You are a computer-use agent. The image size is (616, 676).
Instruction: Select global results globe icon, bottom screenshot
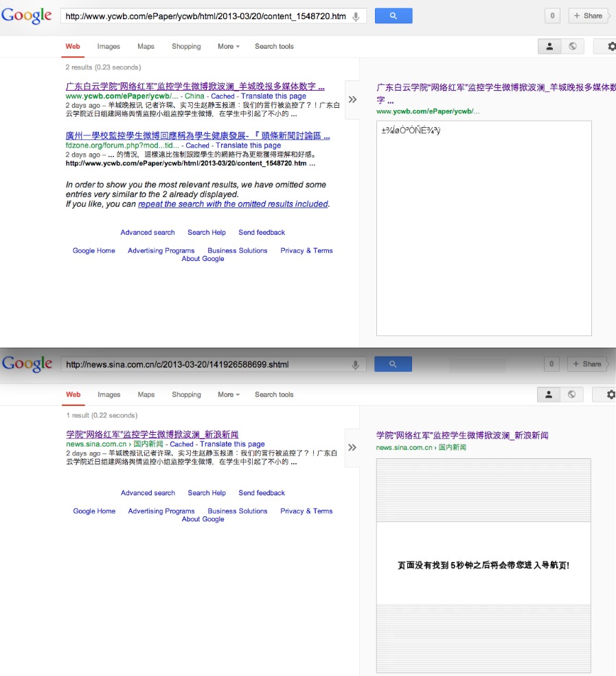571,394
